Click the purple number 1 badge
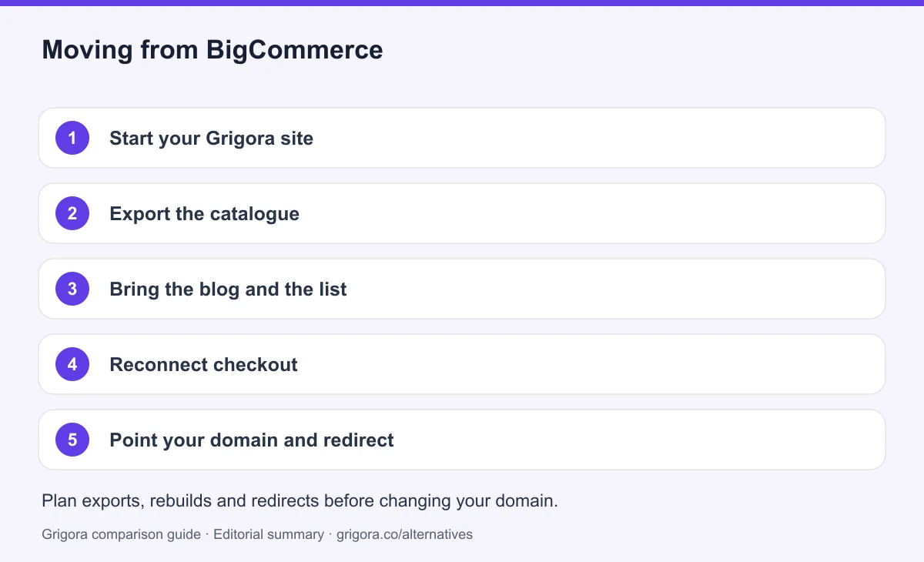Screen dimensions: 924x562 [72, 138]
